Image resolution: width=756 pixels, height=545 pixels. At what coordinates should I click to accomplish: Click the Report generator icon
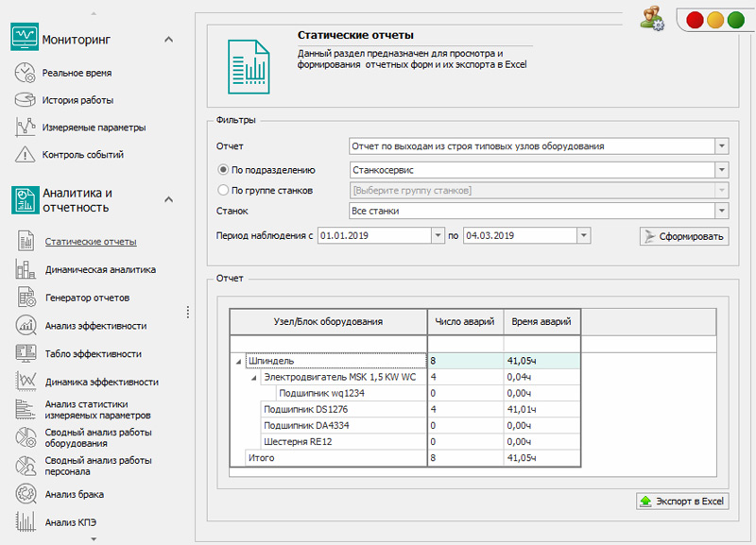(x=26, y=298)
